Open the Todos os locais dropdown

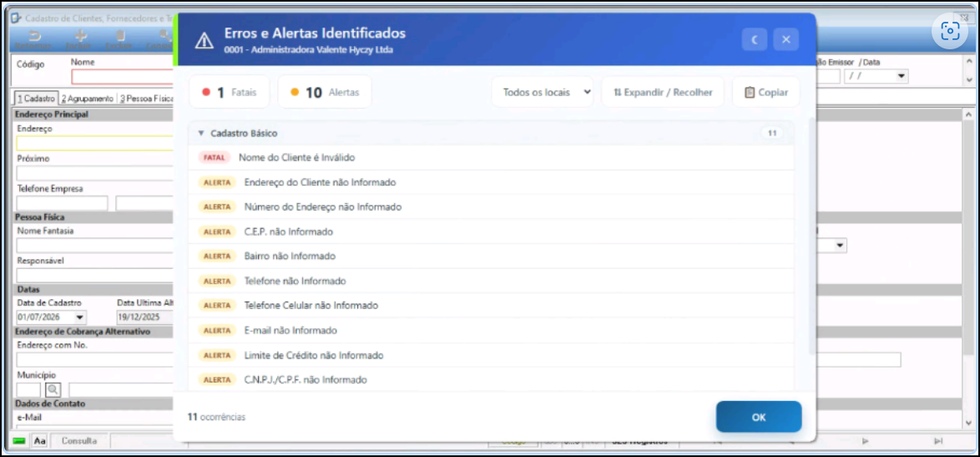[543, 92]
